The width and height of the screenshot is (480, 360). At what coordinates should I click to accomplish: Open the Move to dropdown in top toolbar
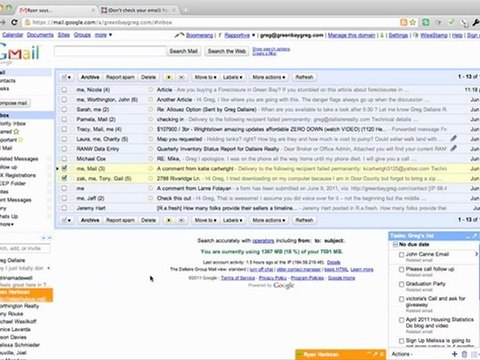click(x=205, y=77)
